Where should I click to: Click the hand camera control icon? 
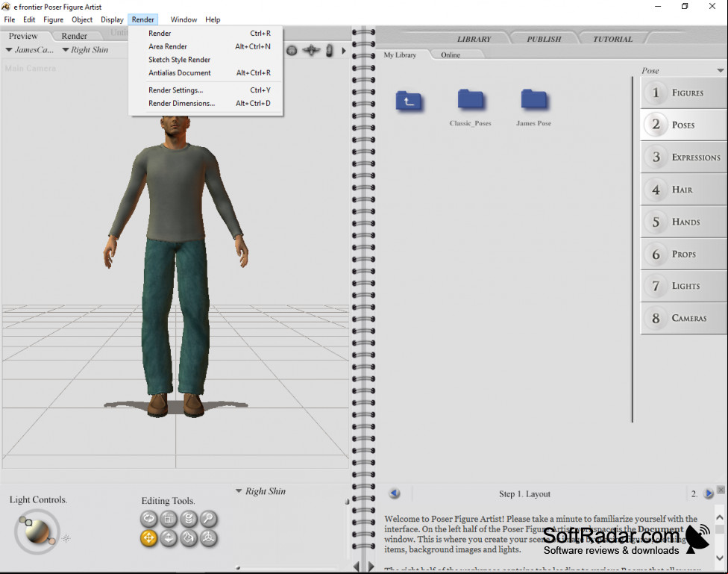coord(329,50)
